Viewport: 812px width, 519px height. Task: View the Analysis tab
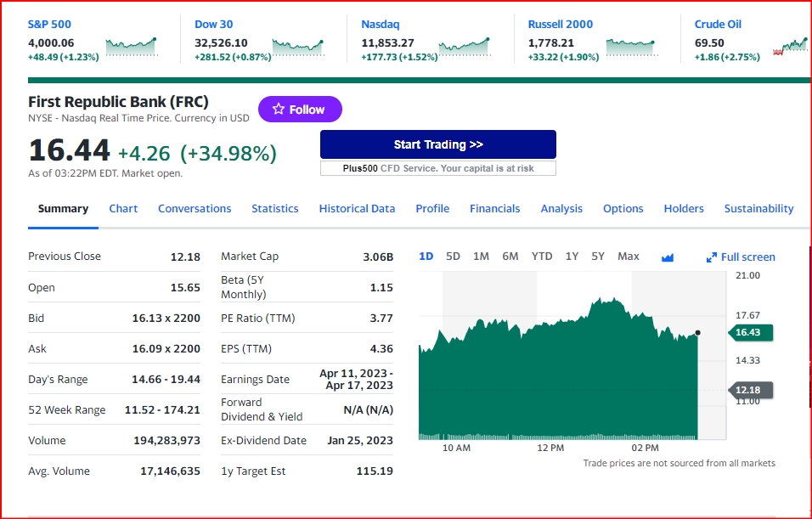[561, 208]
